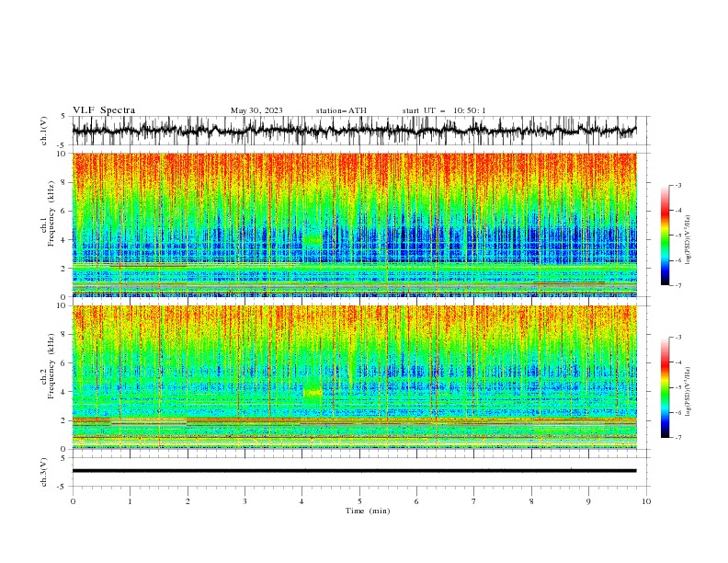The width and height of the screenshot is (728, 563).
Task: Click the "ch.3(V)" axis label
Action: [44, 472]
